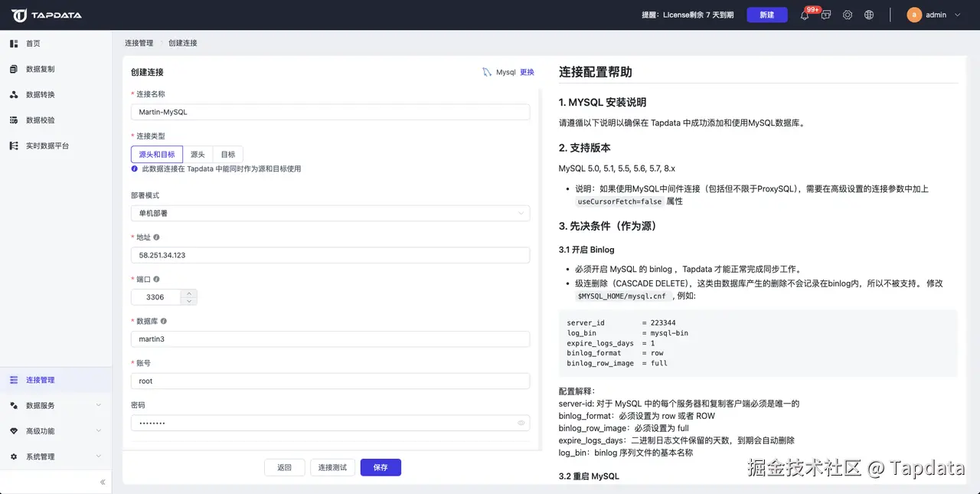Click the 数据复制 copy icon
The width and height of the screenshot is (980, 494).
point(14,69)
